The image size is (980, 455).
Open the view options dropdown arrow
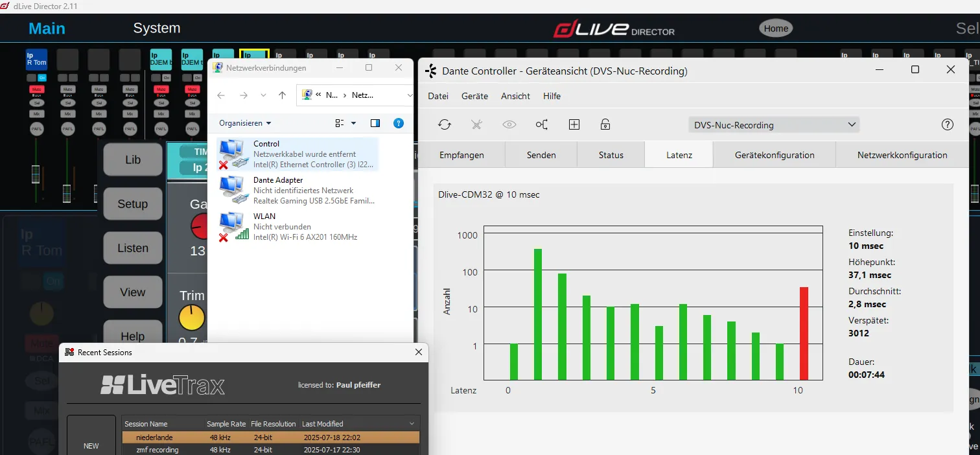(353, 123)
